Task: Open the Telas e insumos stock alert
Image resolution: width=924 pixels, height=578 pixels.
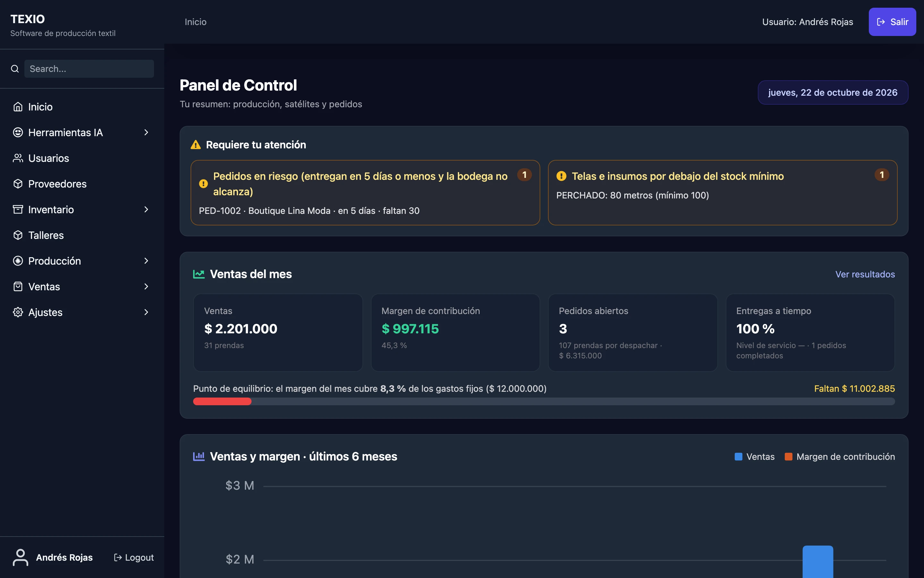Action: click(723, 192)
